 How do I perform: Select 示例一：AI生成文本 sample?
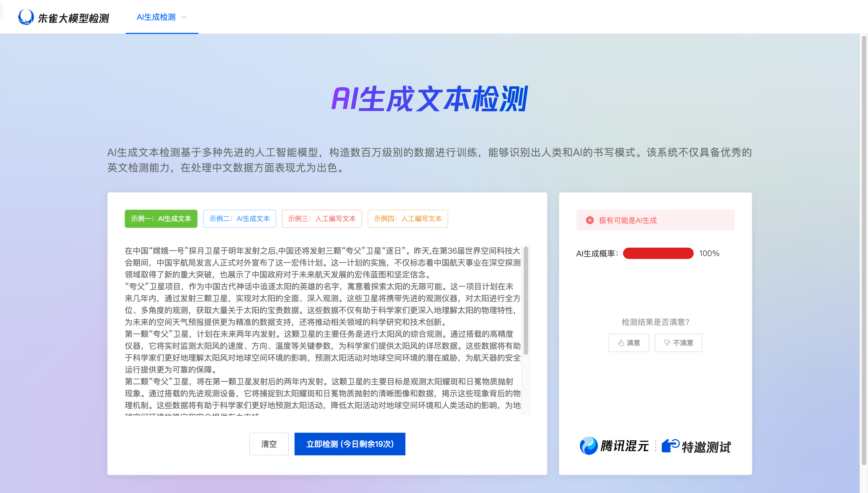(x=161, y=219)
